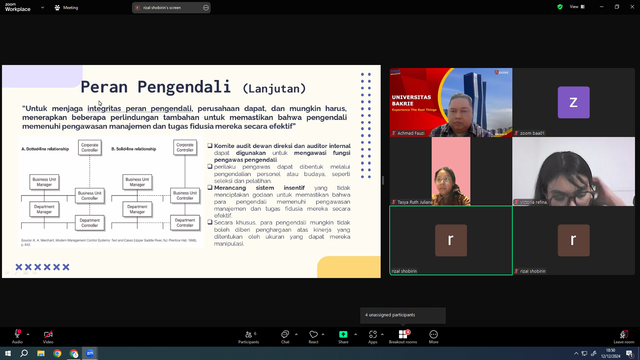Image resolution: width=640 pixels, height=360 pixels.
Task: Open the Apps panel
Action: tap(373, 336)
